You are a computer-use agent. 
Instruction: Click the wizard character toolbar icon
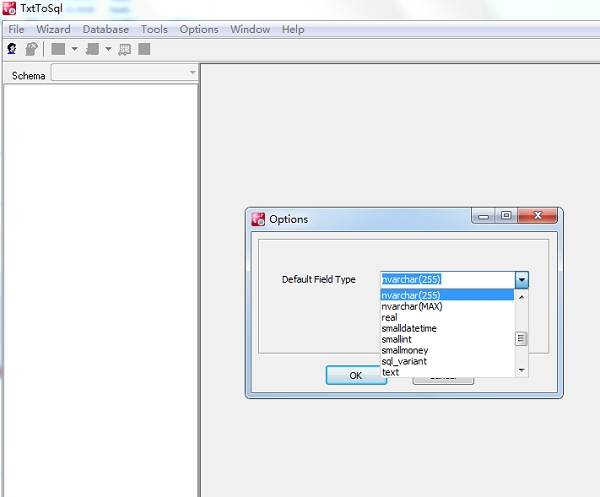click(12, 49)
